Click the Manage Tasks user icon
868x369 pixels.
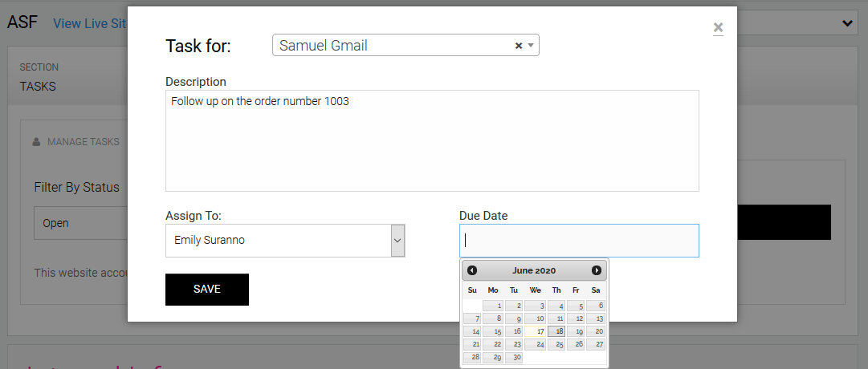tap(36, 142)
